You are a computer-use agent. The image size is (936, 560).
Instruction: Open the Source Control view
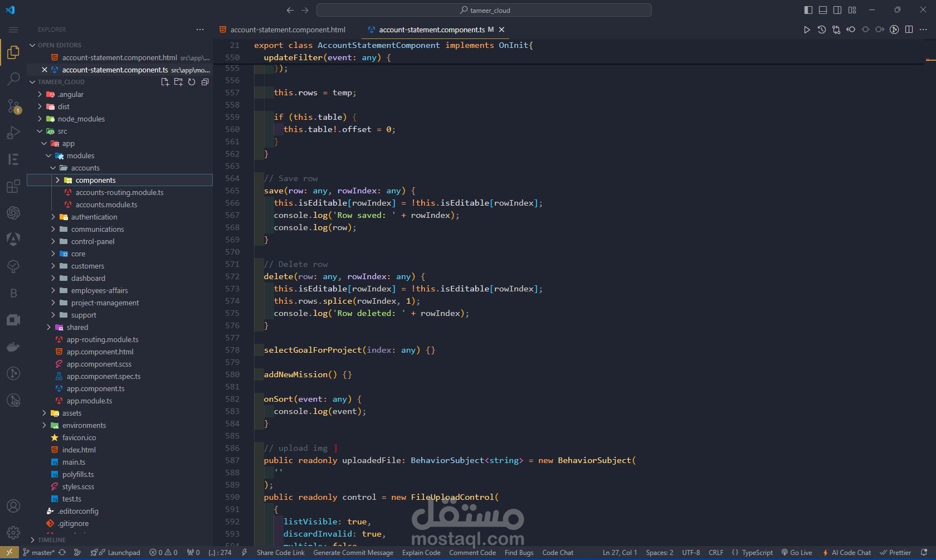(13, 105)
